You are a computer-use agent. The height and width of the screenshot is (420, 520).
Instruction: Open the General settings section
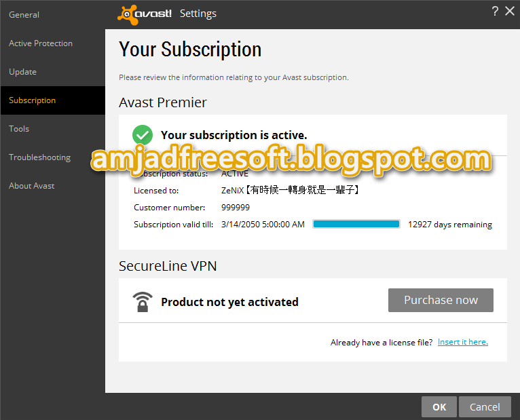coord(24,15)
